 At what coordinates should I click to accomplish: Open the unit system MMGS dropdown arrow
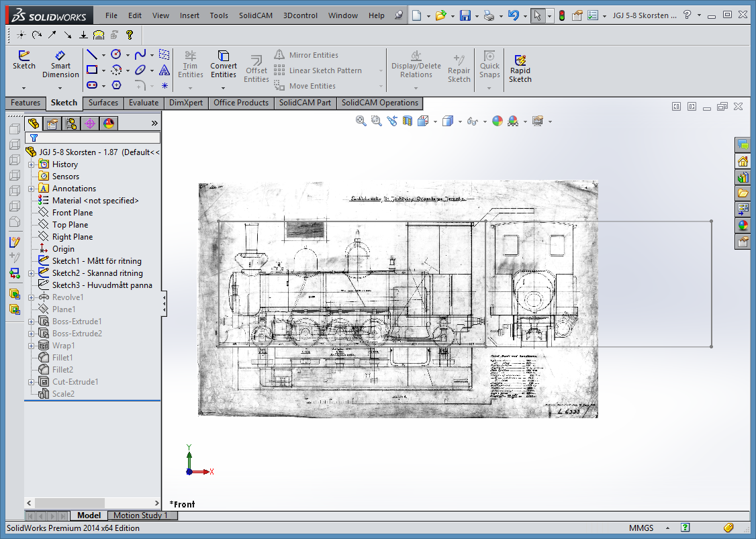click(x=667, y=528)
